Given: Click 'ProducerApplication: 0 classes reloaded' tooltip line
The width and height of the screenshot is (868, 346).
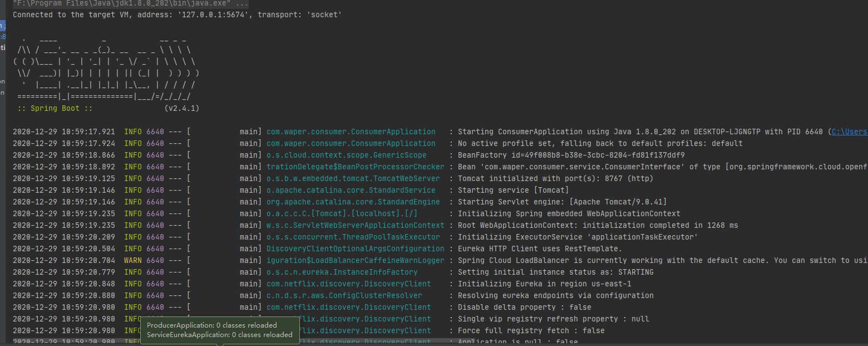Looking at the screenshot, I should click(211, 325).
